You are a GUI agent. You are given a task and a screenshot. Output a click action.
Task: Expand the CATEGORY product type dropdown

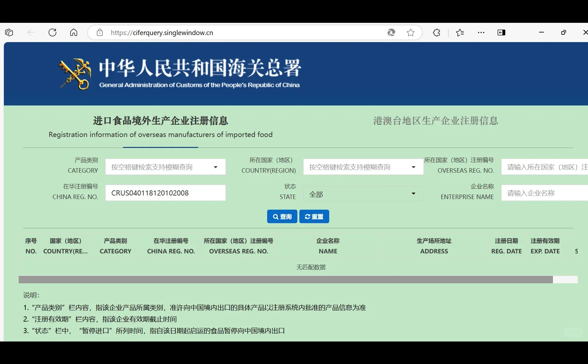pos(215,167)
